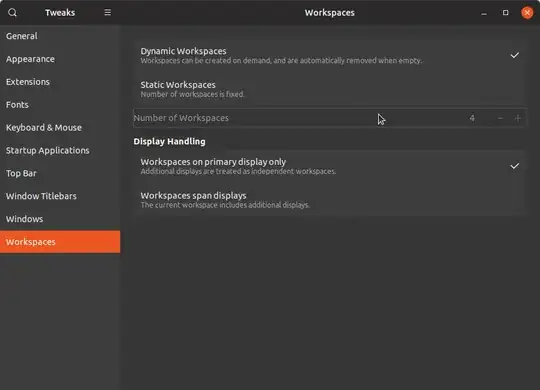Viewport: 540px width, 390px height.
Task: Select the highlighted Workspaces sidebar entry
Action: tap(60, 242)
